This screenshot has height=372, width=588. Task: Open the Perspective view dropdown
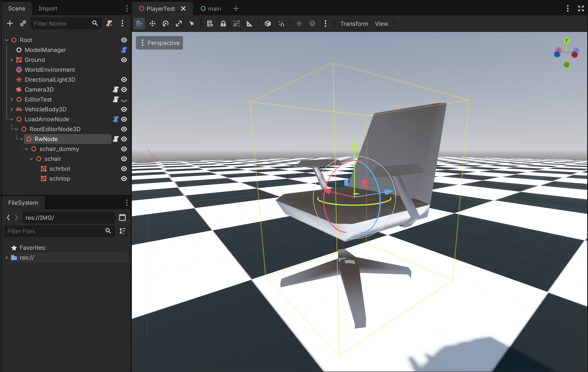(x=159, y=42)
